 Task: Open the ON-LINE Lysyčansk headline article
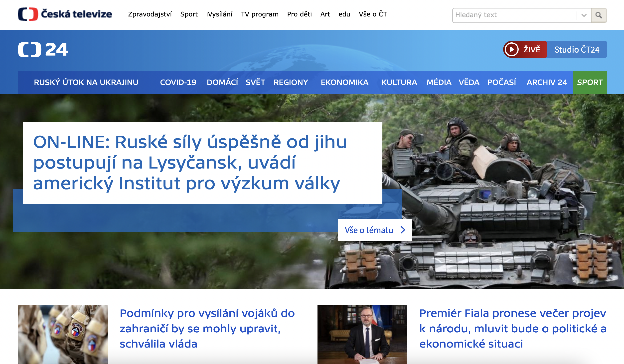click(x=190, y=163)
